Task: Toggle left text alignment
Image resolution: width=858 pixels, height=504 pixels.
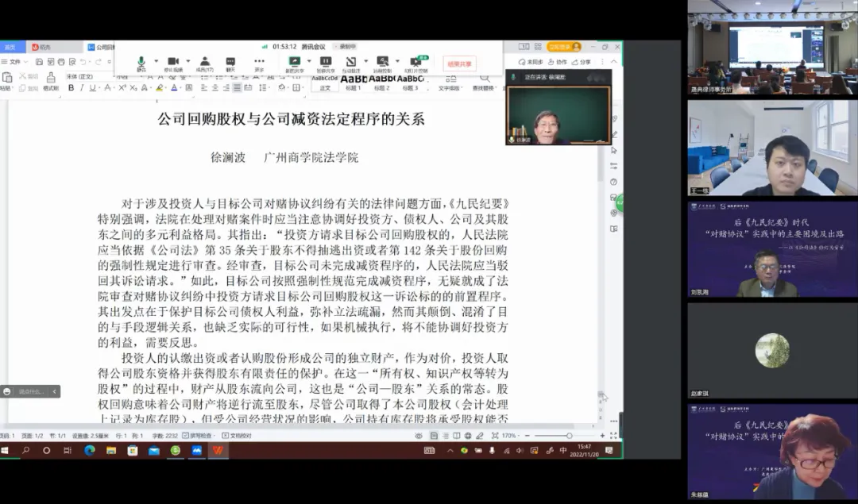Action: pos(203,87)
